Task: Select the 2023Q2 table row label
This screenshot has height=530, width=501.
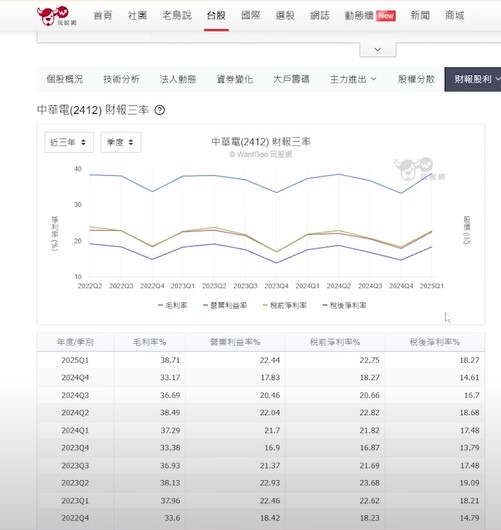Action: pyautogui.click(x=75, y=483)
